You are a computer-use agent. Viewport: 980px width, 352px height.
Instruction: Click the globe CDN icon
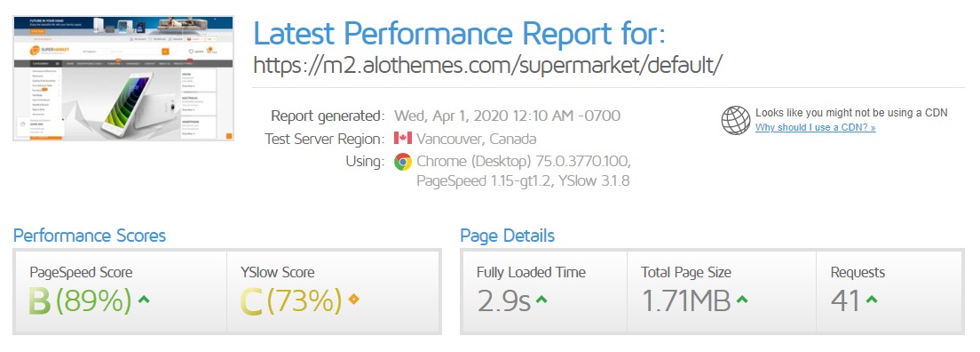click(736, 120)
